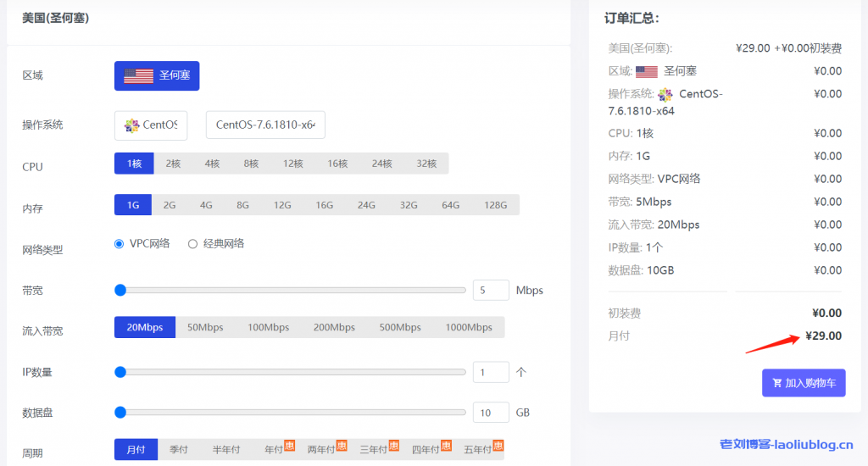This screenshot has height=466, width=868.
Task: Click CentOS icon in order summary
Action: pyautogui.click(x=665, y=95)
